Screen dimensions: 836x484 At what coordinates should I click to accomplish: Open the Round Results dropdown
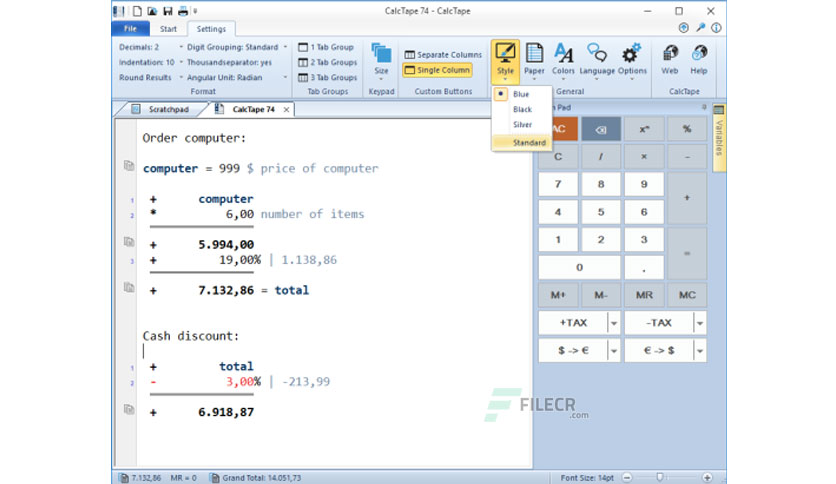tap(151, 77)
